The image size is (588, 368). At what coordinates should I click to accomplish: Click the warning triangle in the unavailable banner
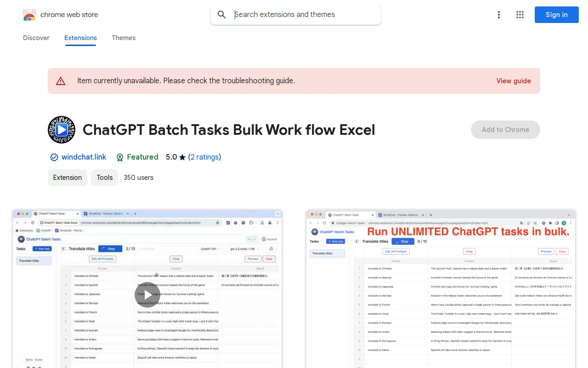[60, 80]
